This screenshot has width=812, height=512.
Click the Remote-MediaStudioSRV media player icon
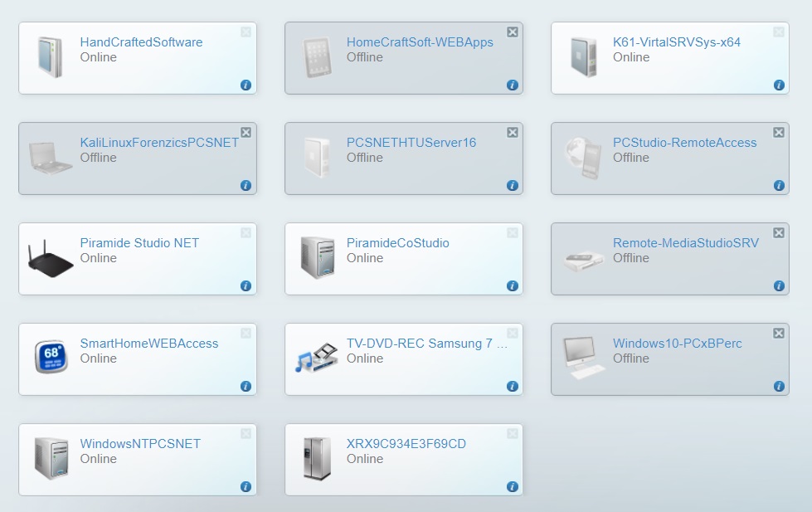[584, 261]
